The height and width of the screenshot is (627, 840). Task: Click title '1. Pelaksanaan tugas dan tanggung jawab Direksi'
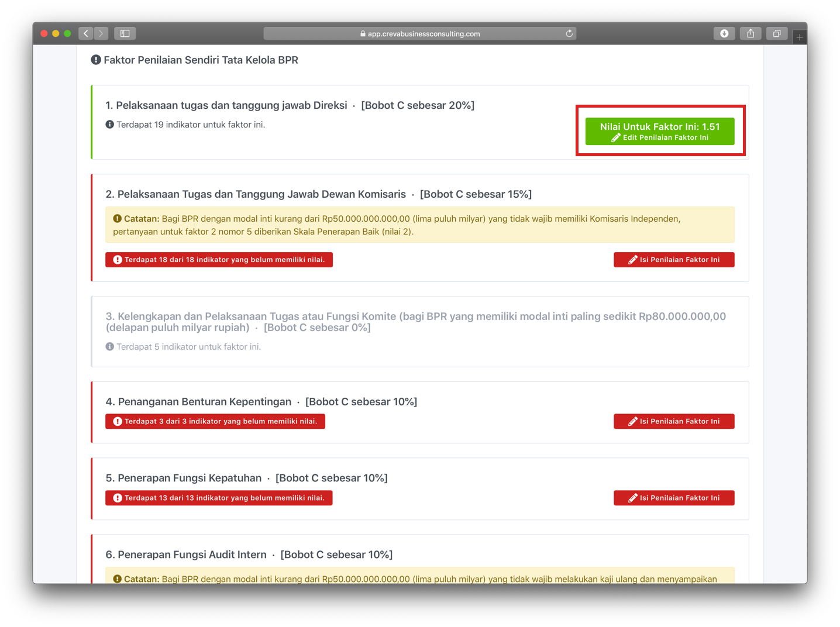pyautogui.click(x=226, y=105)
